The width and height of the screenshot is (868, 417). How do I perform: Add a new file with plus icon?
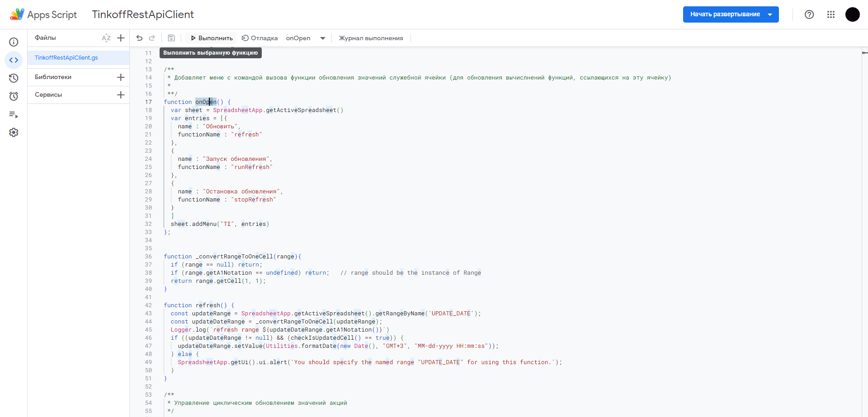coord(121,38)
